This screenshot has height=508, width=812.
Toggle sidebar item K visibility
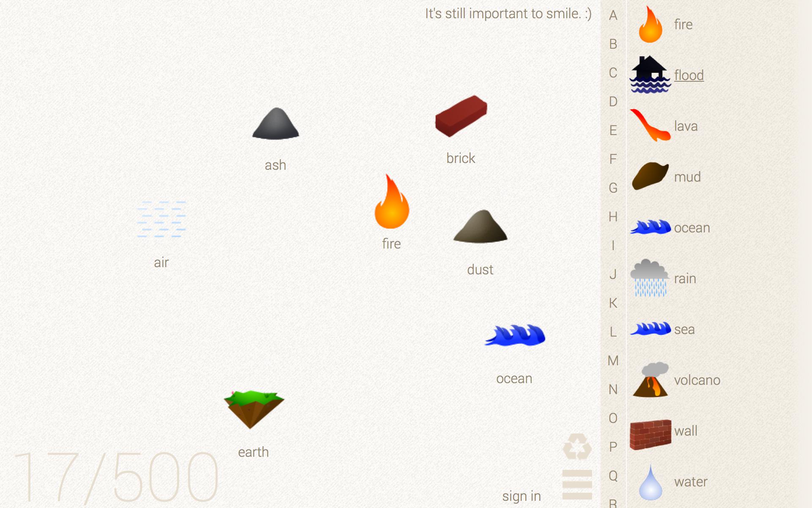click(x=613, y=303)
